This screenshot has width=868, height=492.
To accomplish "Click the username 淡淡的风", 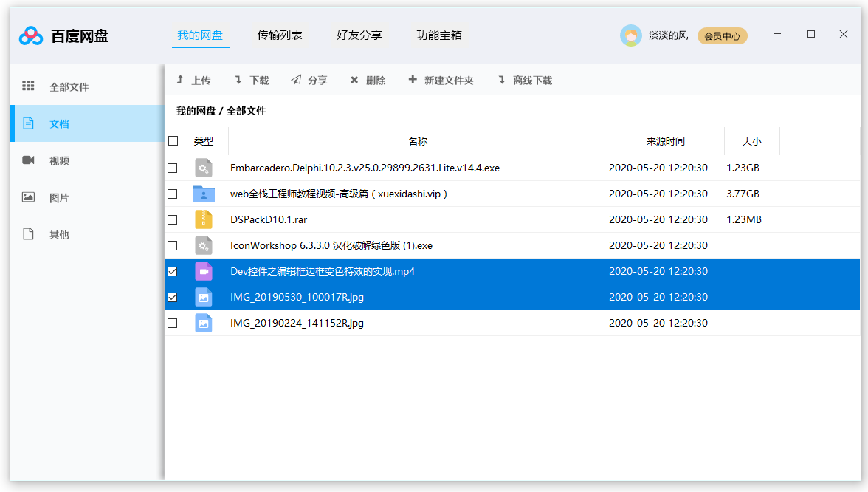I will tap(668, 35).
